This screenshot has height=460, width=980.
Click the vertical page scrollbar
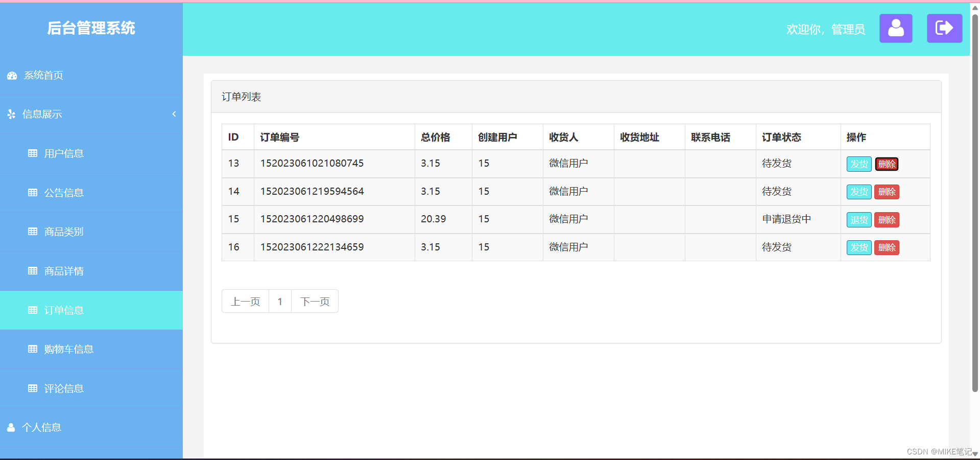point(975,204)
